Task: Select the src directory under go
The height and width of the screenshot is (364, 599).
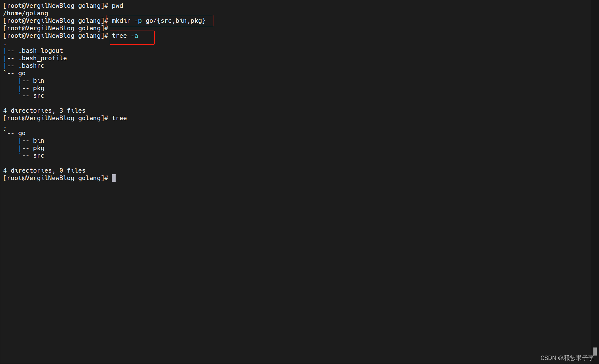Action: [x=38, y=96]
